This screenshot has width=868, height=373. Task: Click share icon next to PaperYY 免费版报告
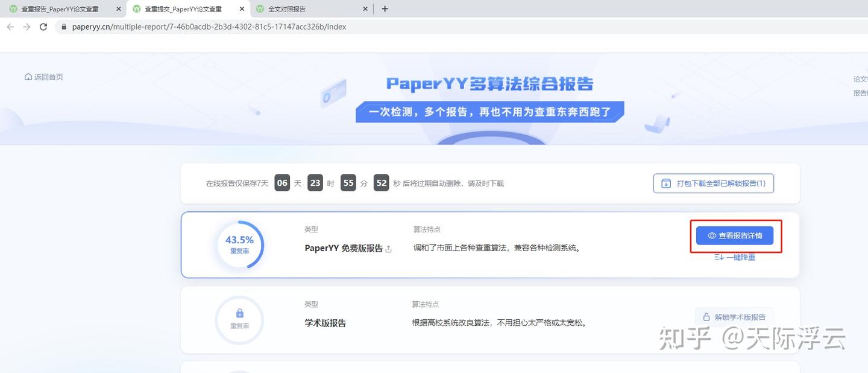click(x=389, y=249)
